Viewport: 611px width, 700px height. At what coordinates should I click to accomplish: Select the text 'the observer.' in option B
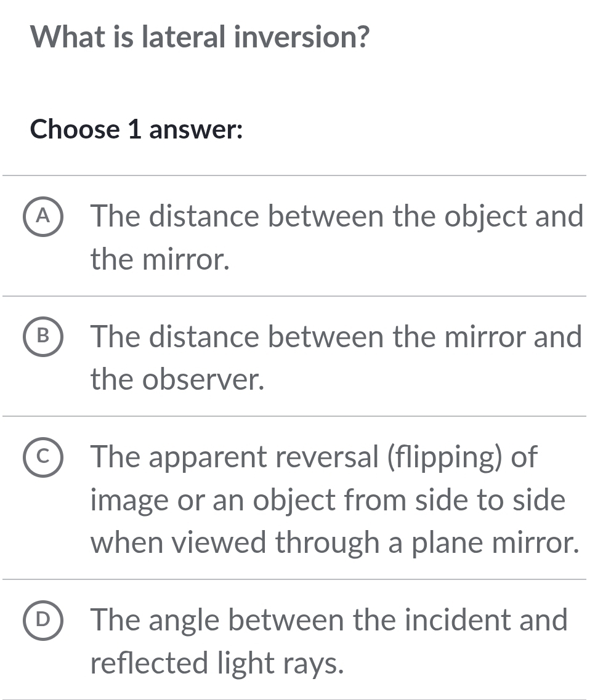tap(176, 380)
